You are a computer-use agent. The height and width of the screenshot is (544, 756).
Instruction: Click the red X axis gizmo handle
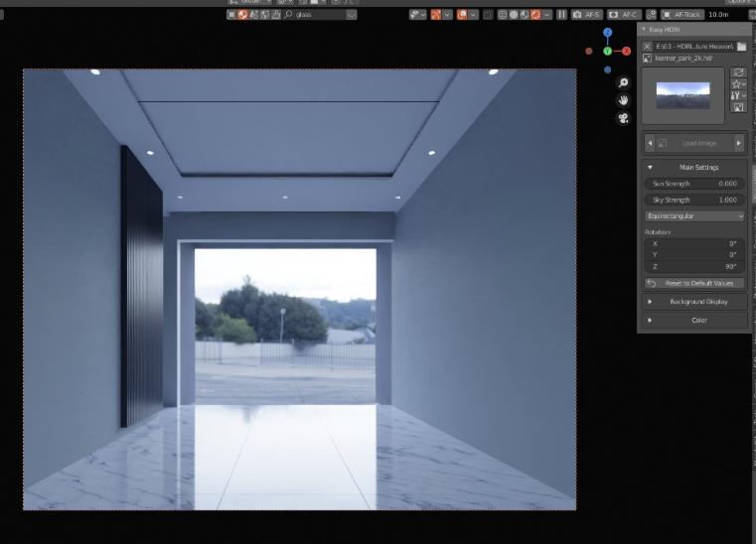tap(627, 51)
